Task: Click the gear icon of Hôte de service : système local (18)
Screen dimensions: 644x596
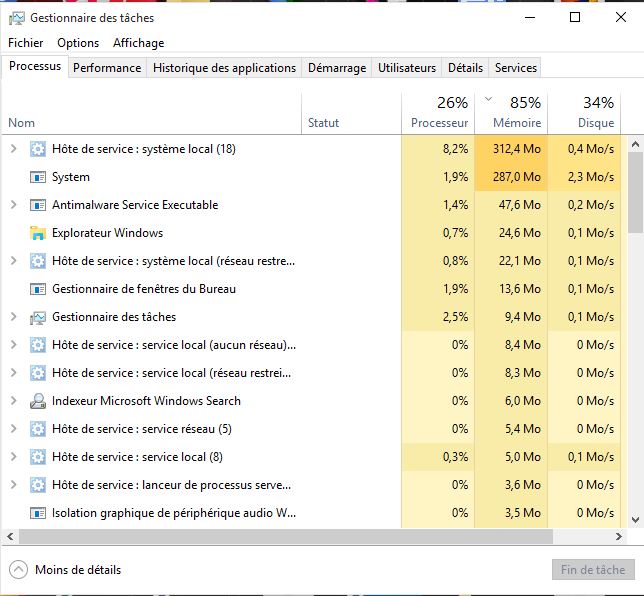Action: click(38, 149)
